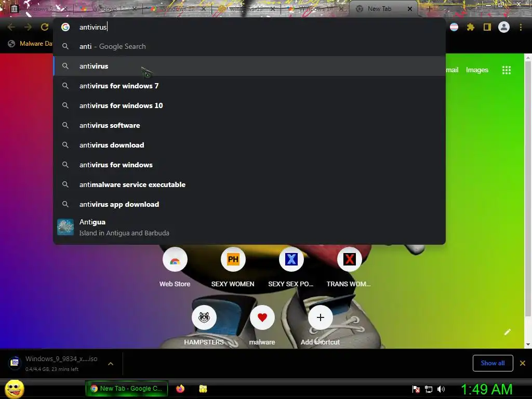Image resolution: width=532 pixels, height=399 pixels.
Task: Click the Windows_9_9834 ISO download item
Action: point(61,363)
